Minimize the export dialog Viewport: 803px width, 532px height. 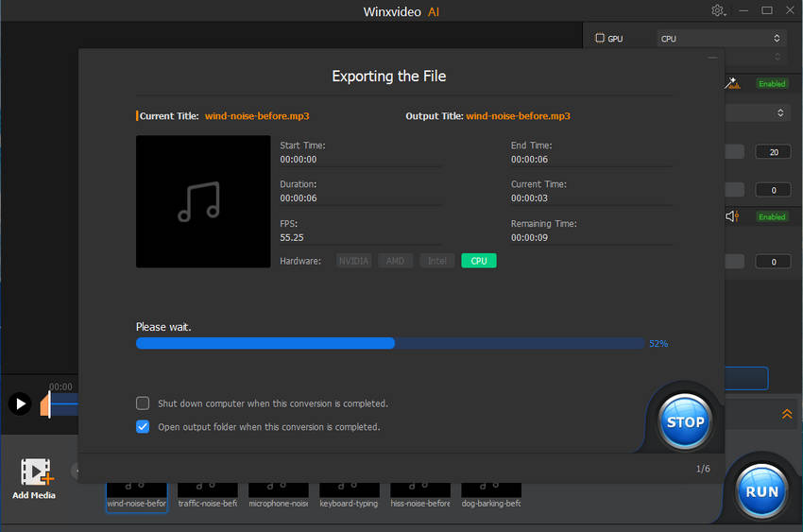pyautogui.click(x=712, y=58)
